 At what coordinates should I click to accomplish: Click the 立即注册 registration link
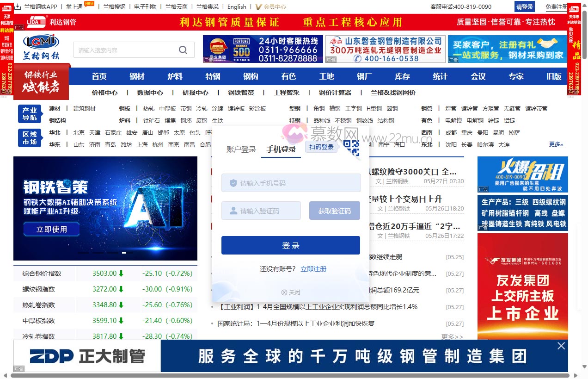coord(313,269)
